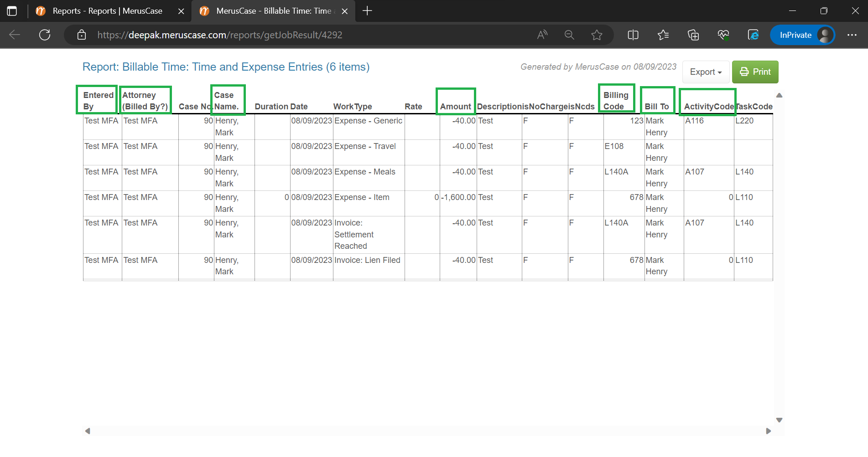Minimize the browser window
Viewport: 868px width, 457px height.
click(x=792, y=11)
